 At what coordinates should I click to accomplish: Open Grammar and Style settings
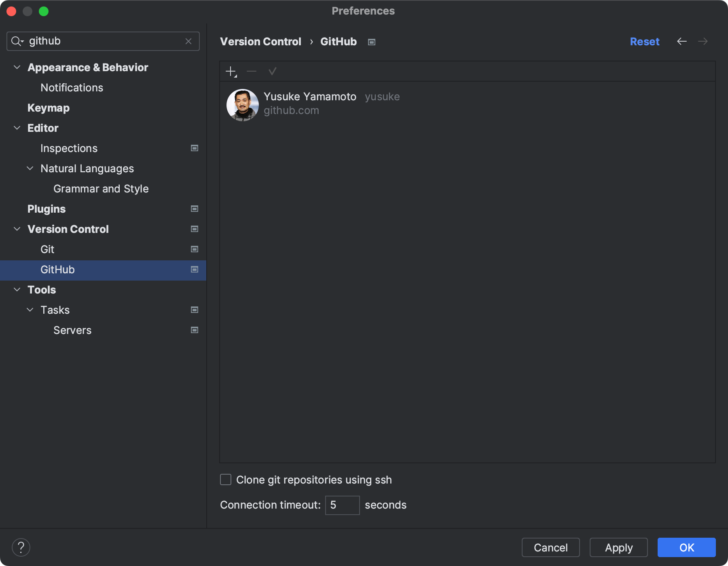pos(101,189)
